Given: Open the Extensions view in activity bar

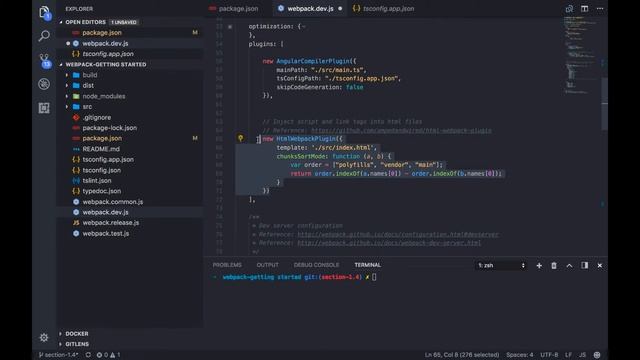Looking at the screenshot, I should [44, 108].
